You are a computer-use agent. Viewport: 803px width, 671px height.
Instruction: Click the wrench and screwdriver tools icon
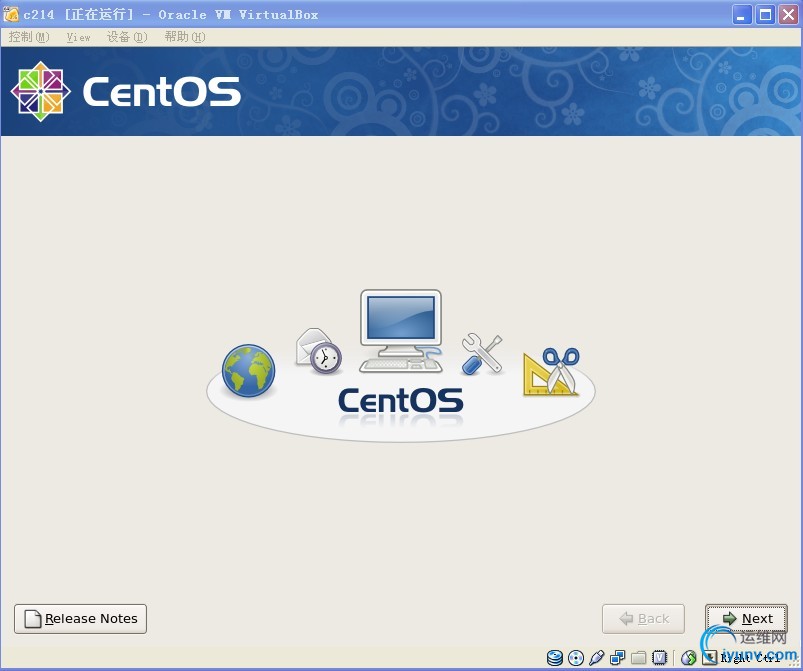[x=482, y=354]
